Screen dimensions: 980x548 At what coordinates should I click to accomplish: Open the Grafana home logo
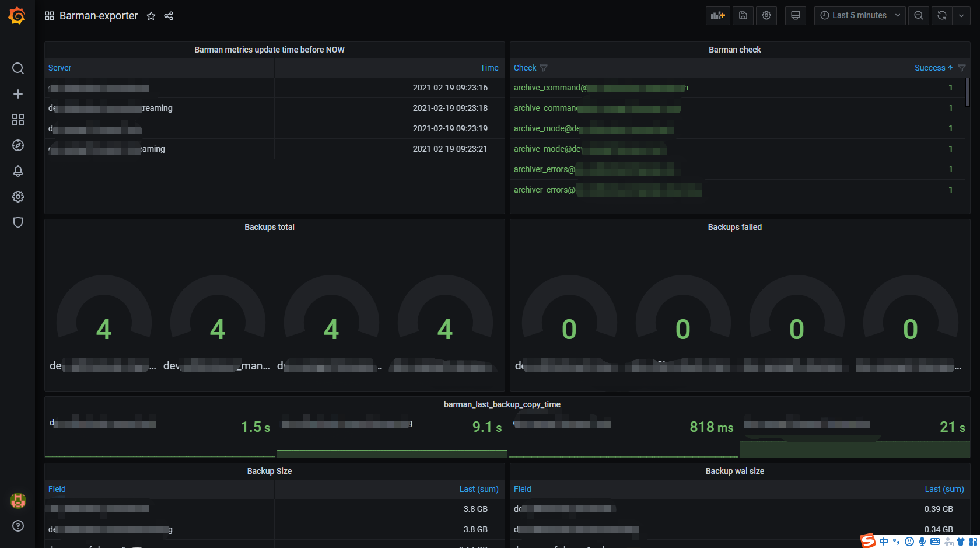17,16
